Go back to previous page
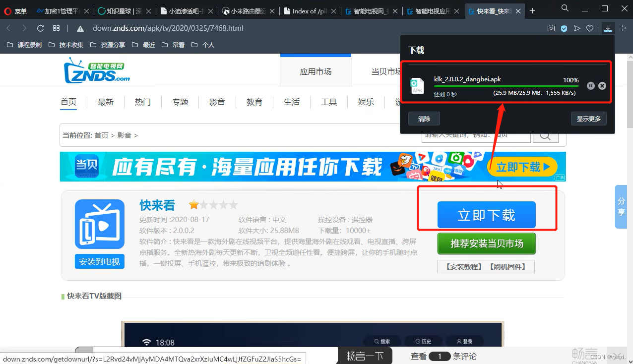This screenshot has width=633, height=364. click(x=8, y=28)
